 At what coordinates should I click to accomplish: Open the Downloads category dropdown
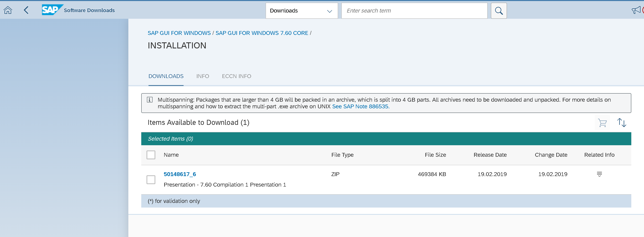pos(301,11)
